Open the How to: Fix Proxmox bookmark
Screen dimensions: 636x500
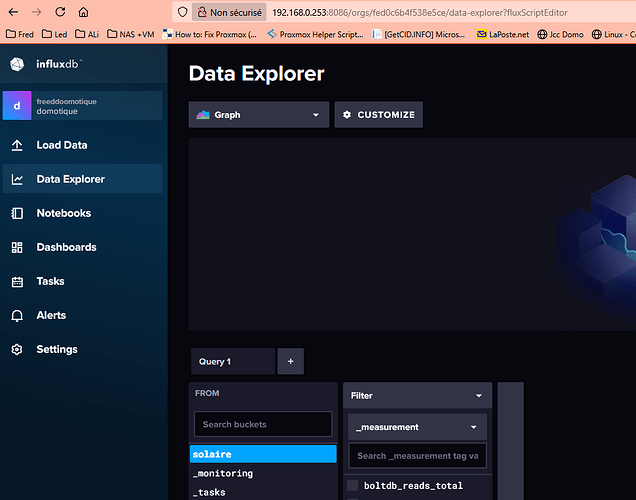coord(209,34)
